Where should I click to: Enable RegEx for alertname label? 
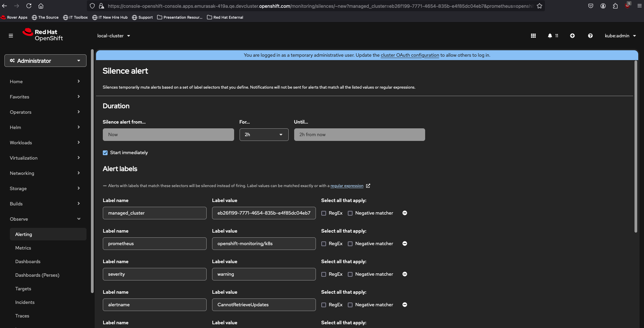coord(324,305)
